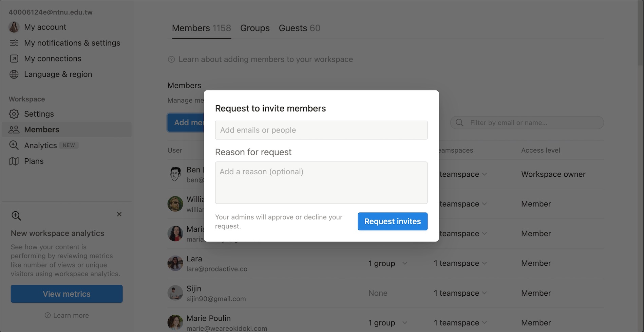
Task: Click the Analytics magnifier icon in sidebar
Action: [x=14, y=145]
